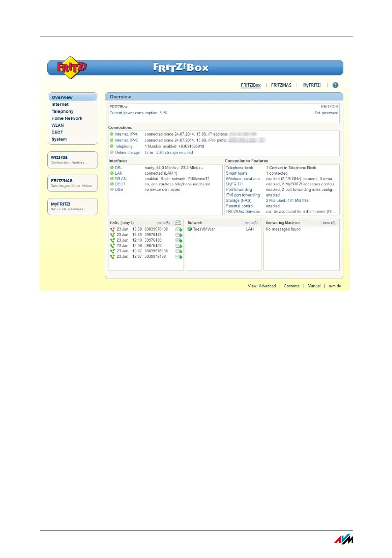The image size is (392, 558).
Task: Open the Port forwarding link
Action: [239, 190]
